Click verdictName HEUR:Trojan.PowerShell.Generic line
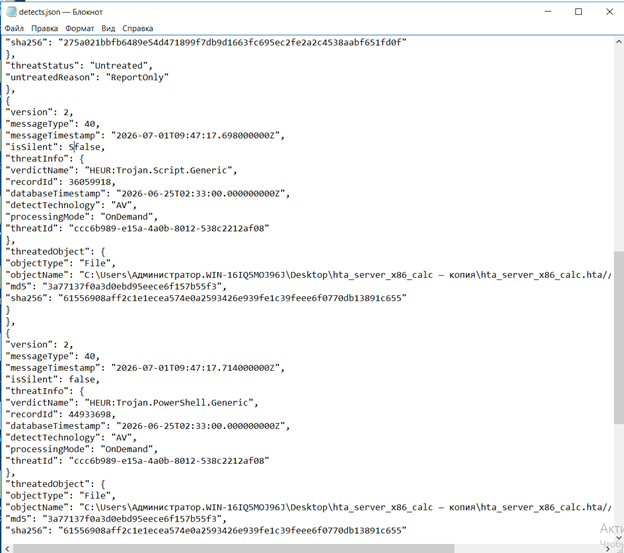 click(132, 403)
